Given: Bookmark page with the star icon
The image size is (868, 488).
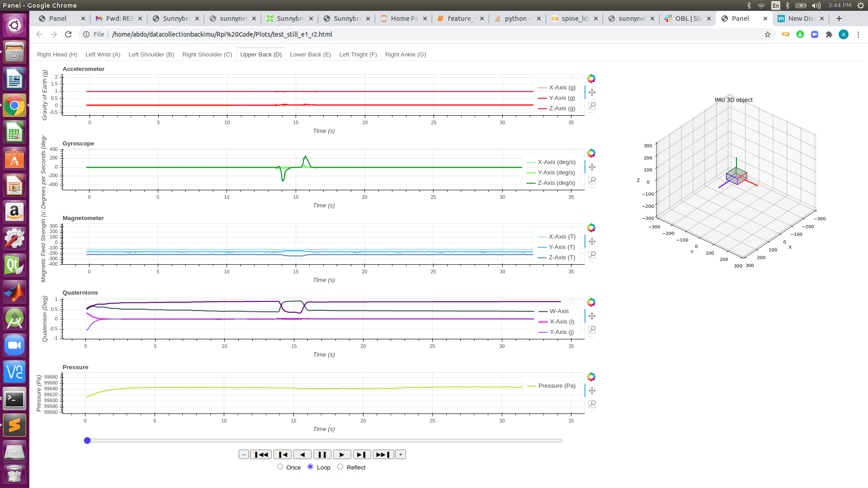Looking at the screenshot, I should click(x=767, y=34).
